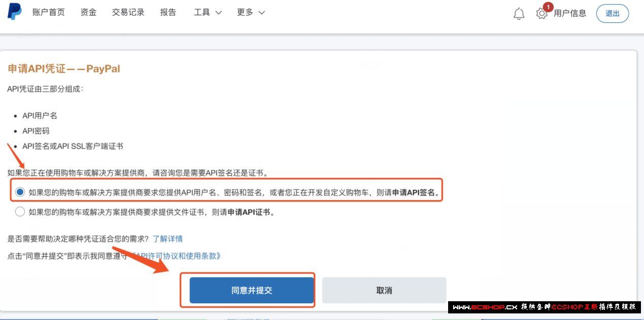Click the API密码 list item
The height and width of the screenshot is (320, 644).
[36, 131]
